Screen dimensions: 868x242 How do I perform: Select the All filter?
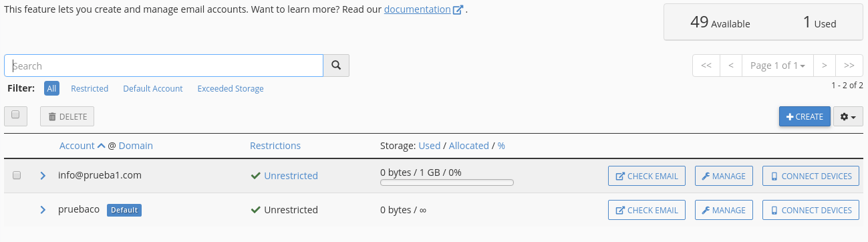[52, 88]
